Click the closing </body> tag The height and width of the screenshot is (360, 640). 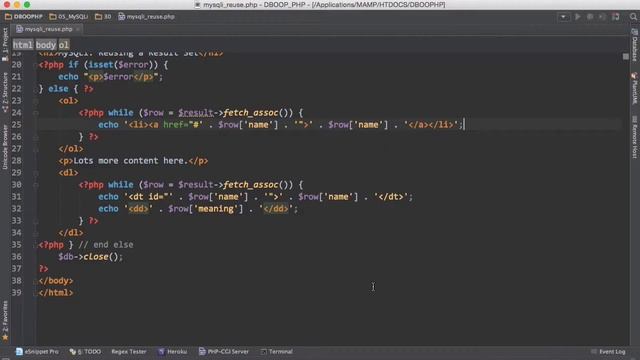point(56,280)
